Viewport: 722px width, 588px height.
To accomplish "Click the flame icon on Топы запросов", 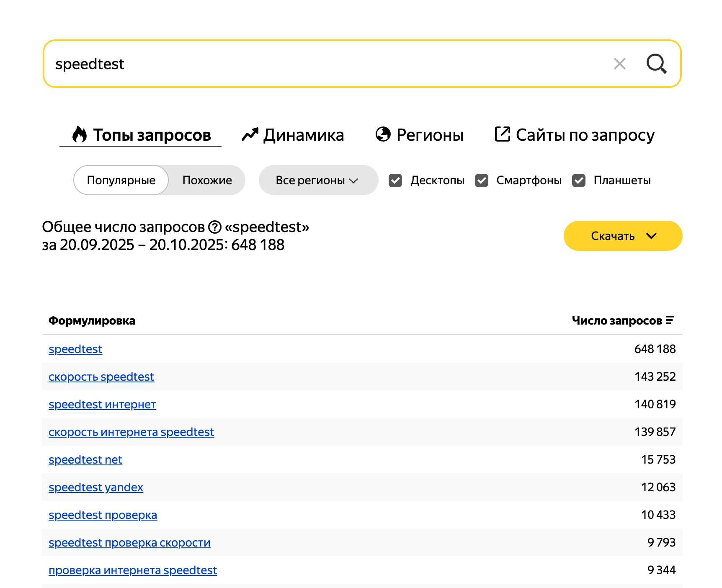I will 80,135.
